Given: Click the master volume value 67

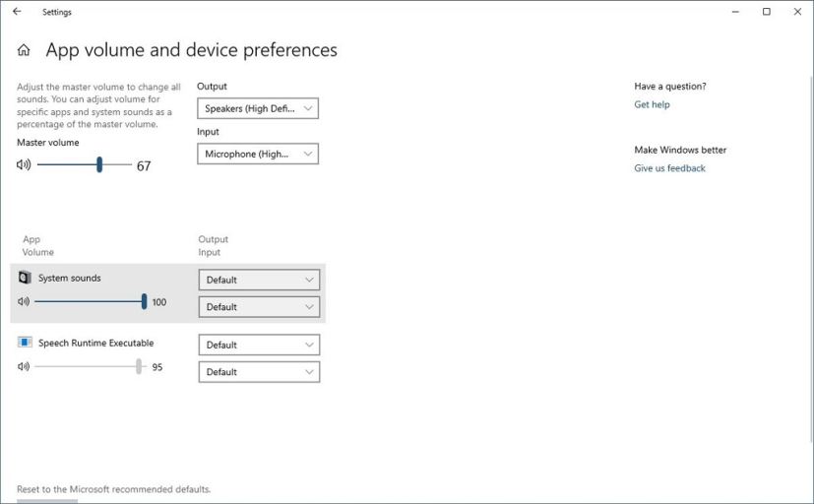Looking at the screenshot, I should [x=144, y=166].
